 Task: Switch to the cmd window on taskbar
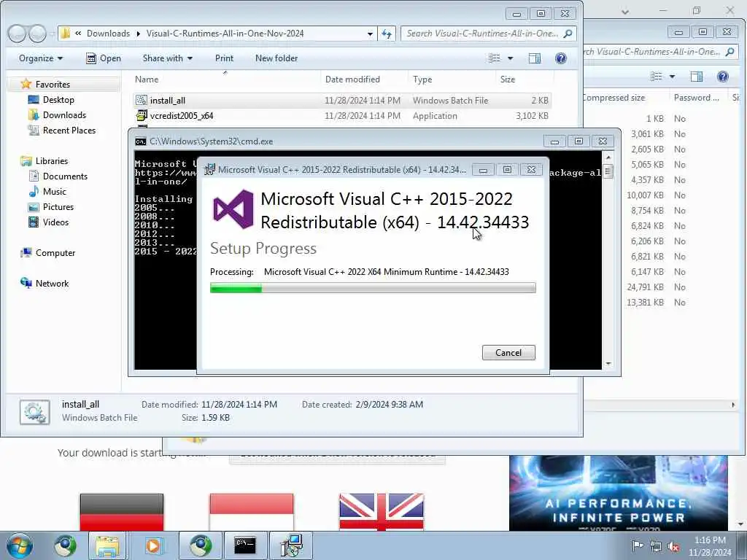pos(245,545)
